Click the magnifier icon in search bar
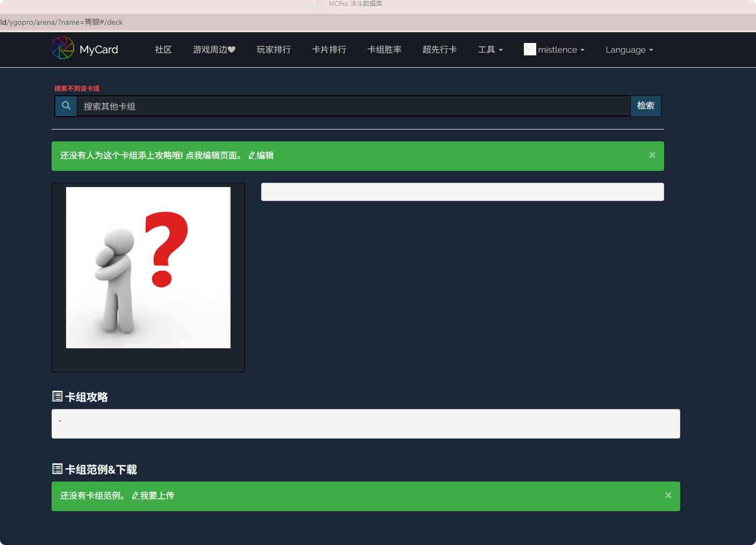This screenshot has width=756, height=545. point(66,106)
